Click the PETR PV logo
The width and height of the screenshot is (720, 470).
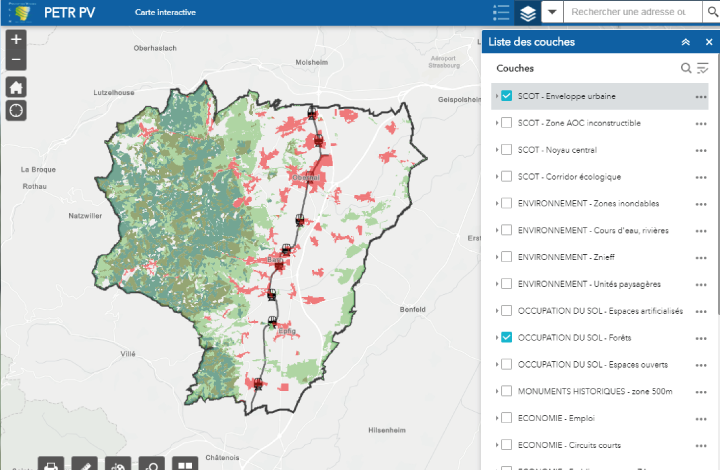click(x=20, y=12)
